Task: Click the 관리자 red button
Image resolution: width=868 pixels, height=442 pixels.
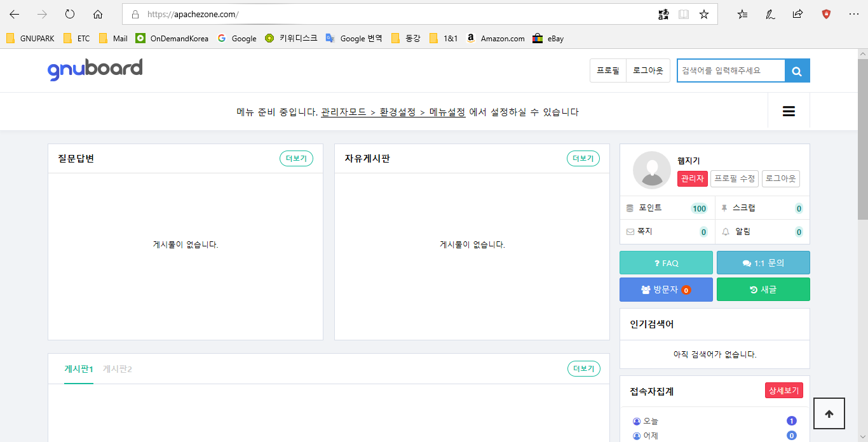Action: tap(692, 179)
